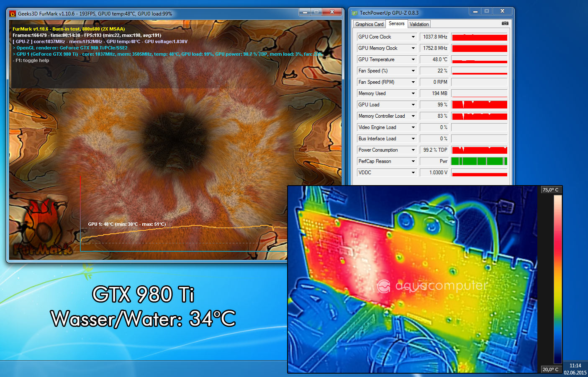The width and height of the screenshot is (588, 377).
Task: Click the GPU 1: 48°C graph label
Action: 127,224
